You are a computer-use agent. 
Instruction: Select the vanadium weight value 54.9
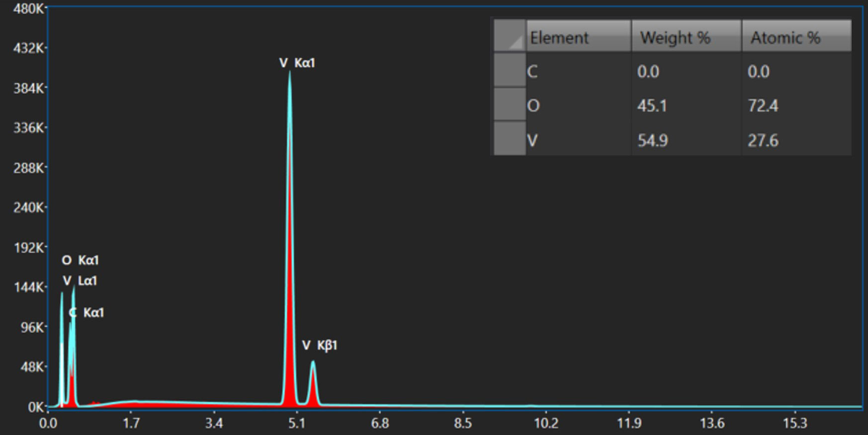pyautogui.click(x=686, y=141)
